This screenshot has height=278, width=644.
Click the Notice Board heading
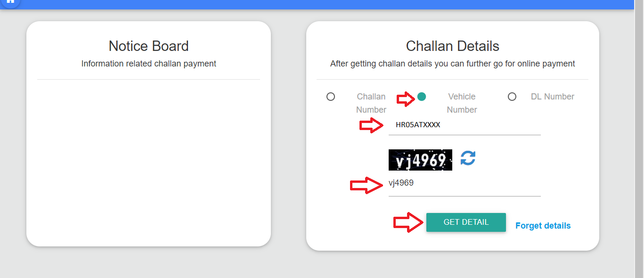[x=148, y=46]
